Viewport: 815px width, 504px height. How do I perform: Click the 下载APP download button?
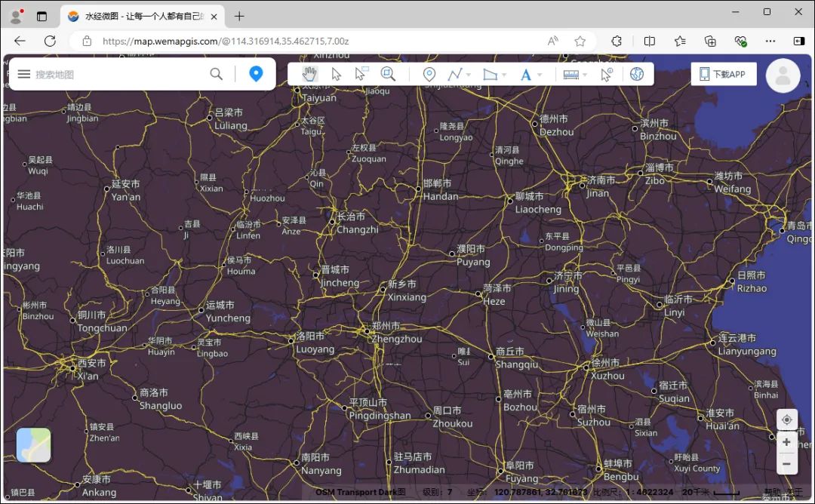(x=724, y=74)
